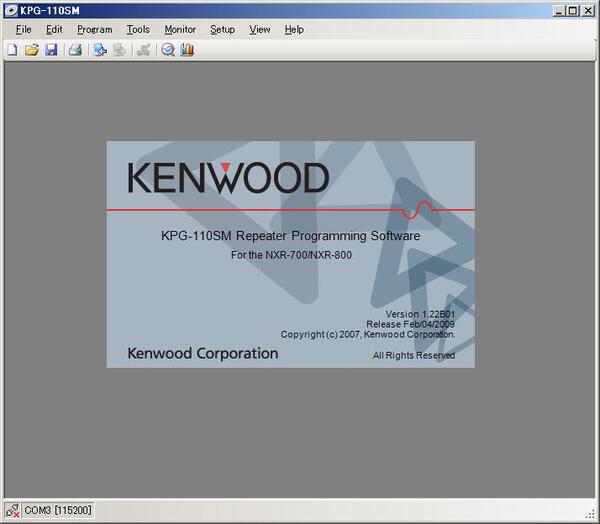Close the KPG-110SM window
This screenshot has width=600, height=524.
[x=588, y=11]
